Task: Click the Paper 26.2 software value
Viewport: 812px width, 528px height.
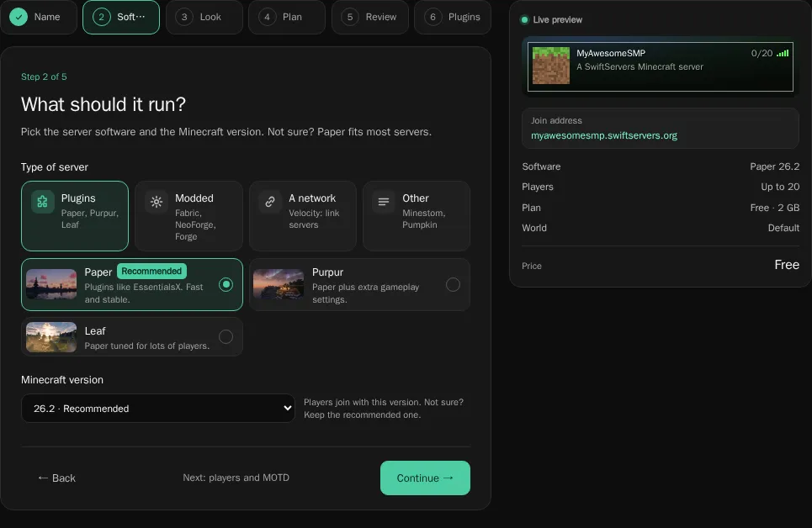Action: click(x=775, y=166)
